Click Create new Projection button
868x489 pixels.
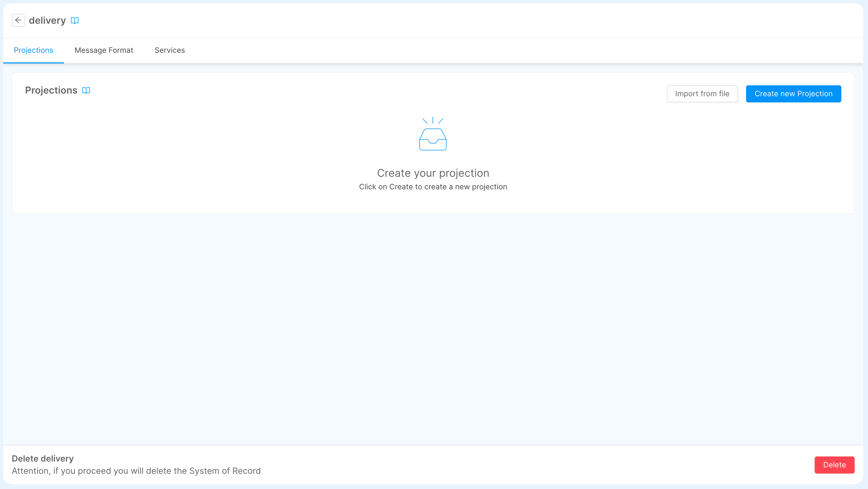tap(793, 94)
